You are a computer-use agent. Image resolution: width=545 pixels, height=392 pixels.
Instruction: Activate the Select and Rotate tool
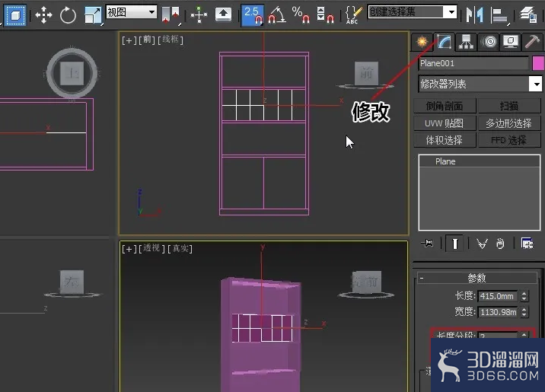click(x=68, y=15)
